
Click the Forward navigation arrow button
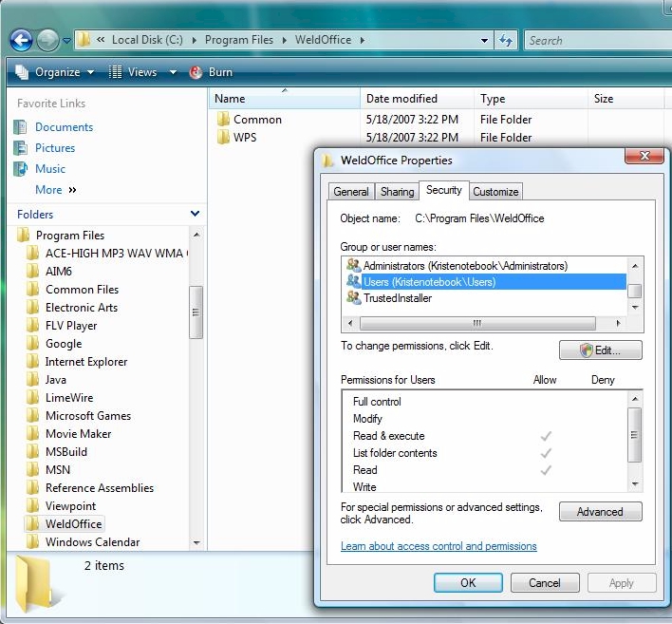tap(47, 40)
